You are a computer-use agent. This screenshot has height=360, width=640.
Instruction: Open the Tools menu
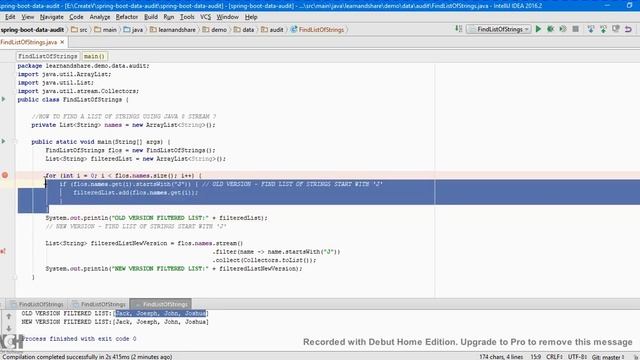(187, 17)
